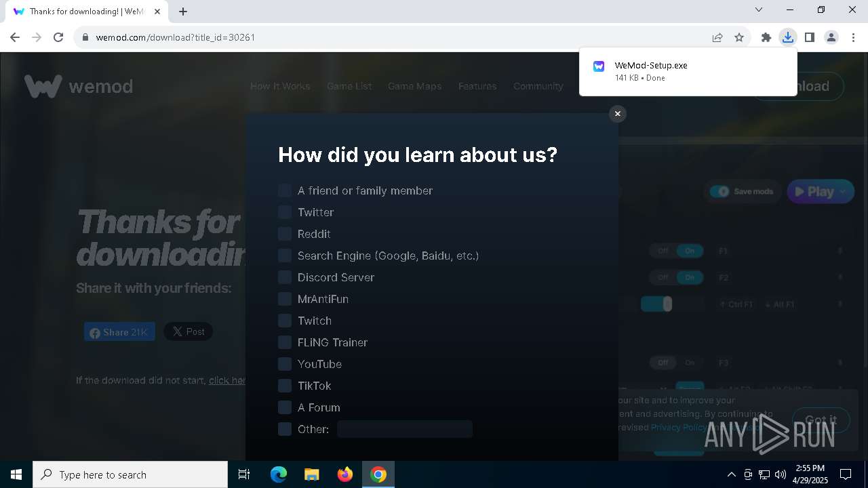Toggle the Save mods switch
Image resolution: width=868 pixels, height=488 pixels.
tap(719, 192)
